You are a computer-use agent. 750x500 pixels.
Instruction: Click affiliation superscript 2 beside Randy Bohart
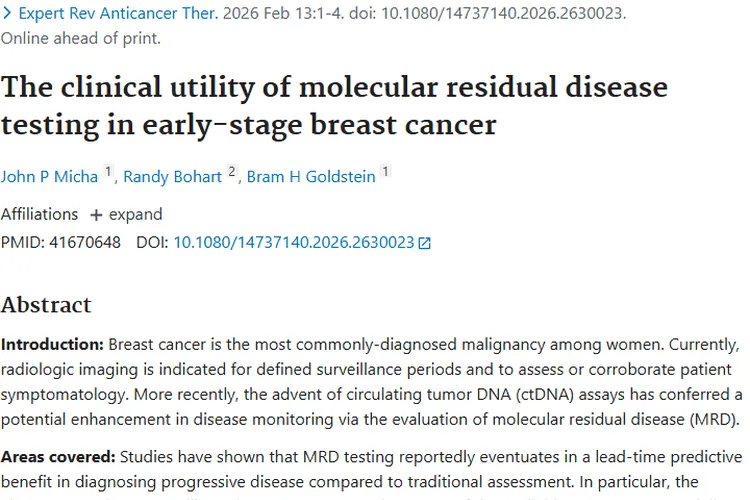(x=232, y=172)
